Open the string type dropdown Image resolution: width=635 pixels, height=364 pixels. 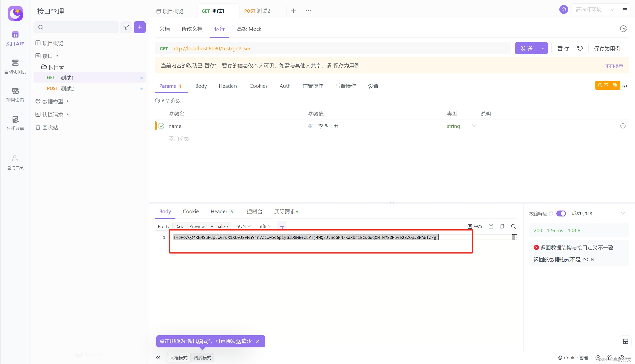tap(474, 126)
